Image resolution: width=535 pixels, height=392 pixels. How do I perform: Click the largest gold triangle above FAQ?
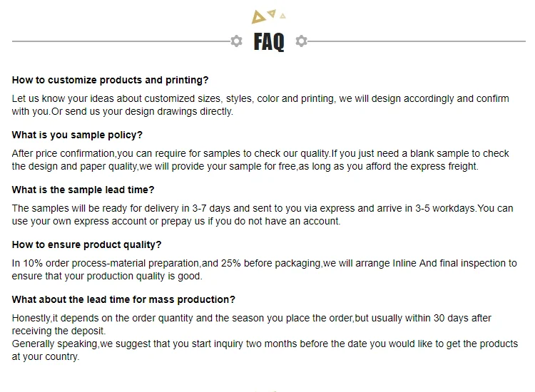tap(258, 17)
